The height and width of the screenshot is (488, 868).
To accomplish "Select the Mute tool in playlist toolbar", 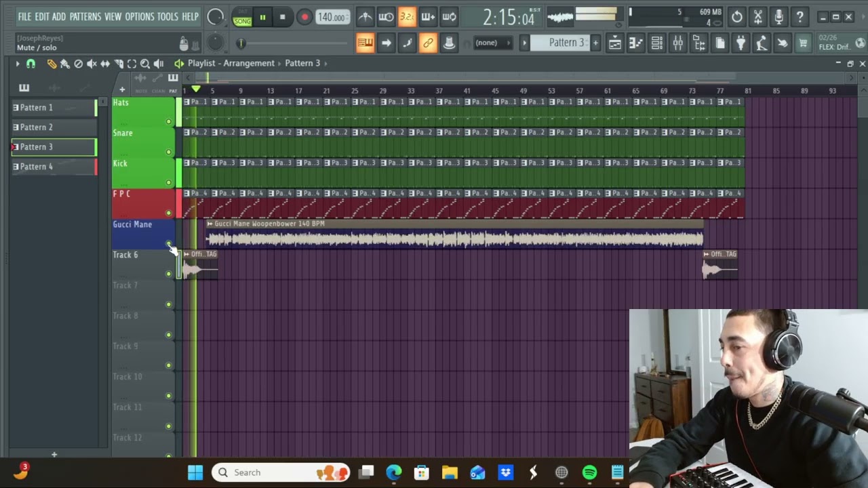I will tap(92, 64).
